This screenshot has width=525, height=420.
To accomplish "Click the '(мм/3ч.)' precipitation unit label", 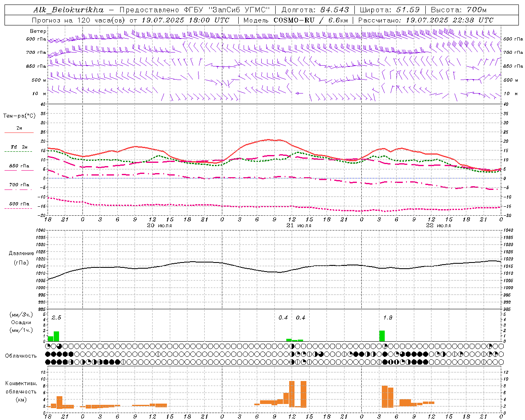I will click(21, 315).
